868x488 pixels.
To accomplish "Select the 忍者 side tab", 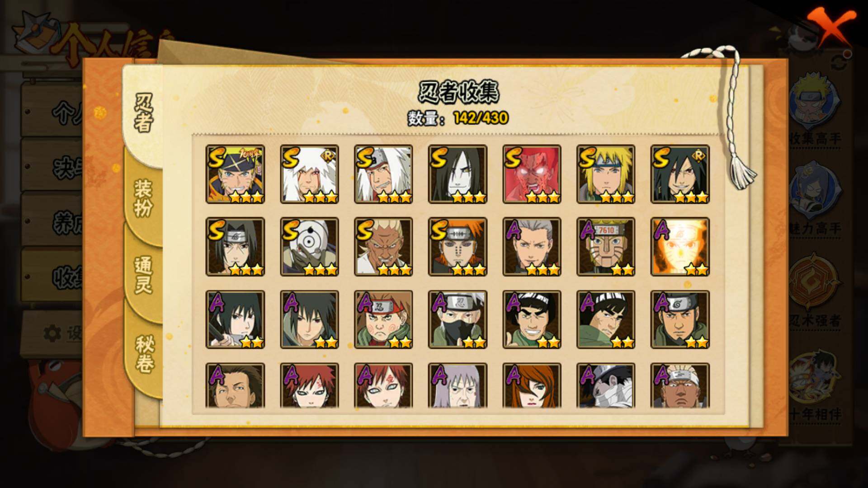I will [143, 113].
